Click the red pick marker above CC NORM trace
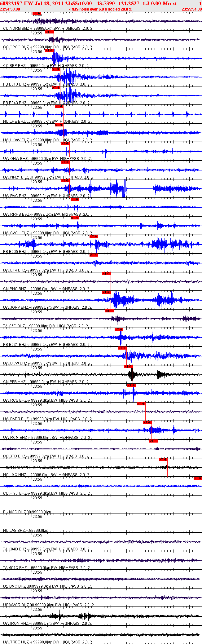Image resolution: width=202 pixels, height=644 pixels. tap(37, 13)
